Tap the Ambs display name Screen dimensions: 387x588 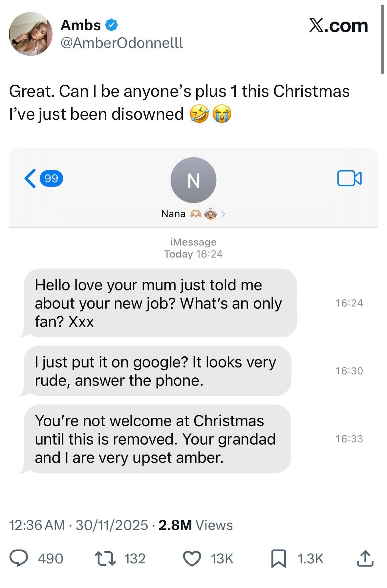click(x=81, y=25)
